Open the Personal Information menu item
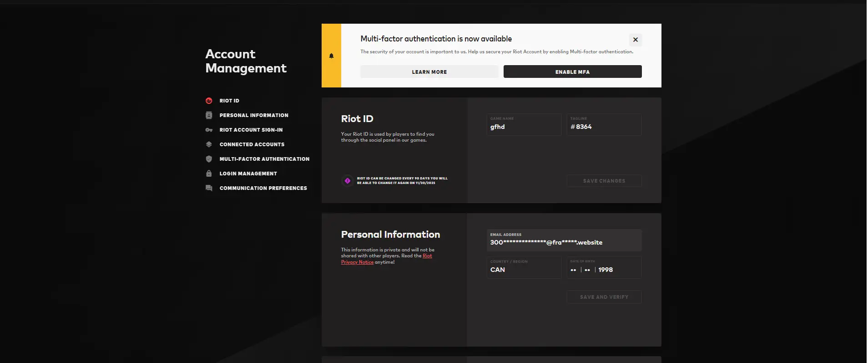This screenshot has width=868, height=363. click(x=253, y=115)
